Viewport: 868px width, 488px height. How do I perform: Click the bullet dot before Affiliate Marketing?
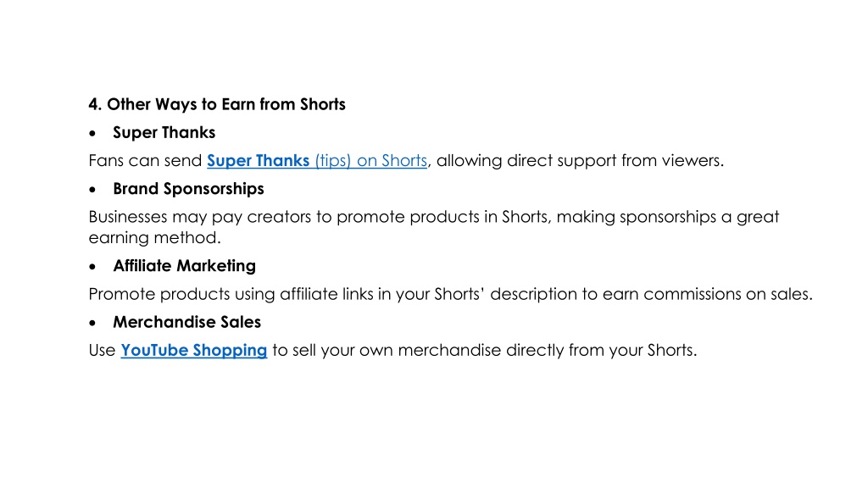tap(92, 267)
